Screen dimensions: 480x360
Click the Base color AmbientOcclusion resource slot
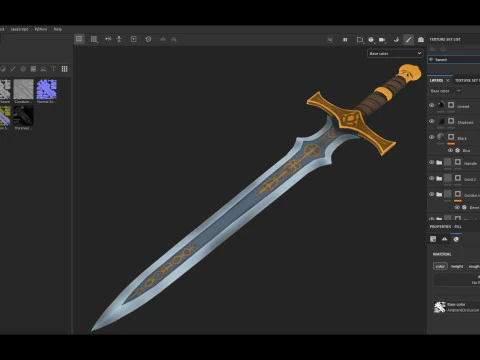[x=456, y=307]
